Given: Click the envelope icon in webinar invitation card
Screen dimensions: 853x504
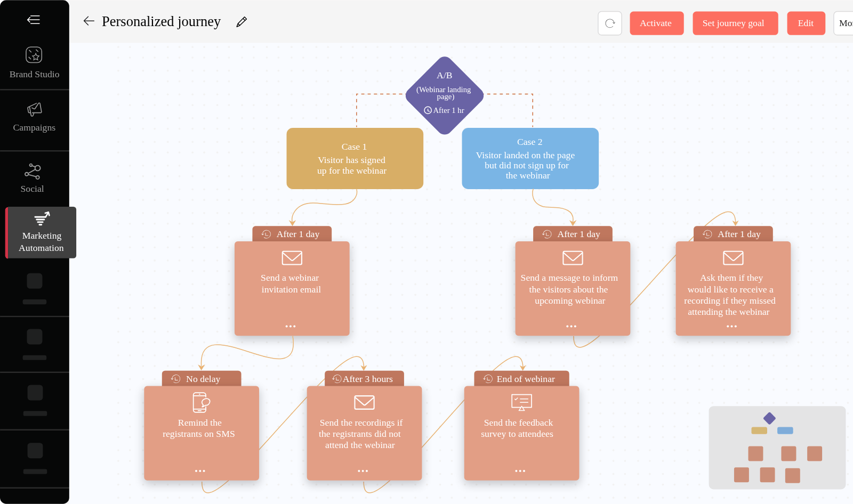Looking at the screenshot, I should pyautogui.click(x=292, y=258).
